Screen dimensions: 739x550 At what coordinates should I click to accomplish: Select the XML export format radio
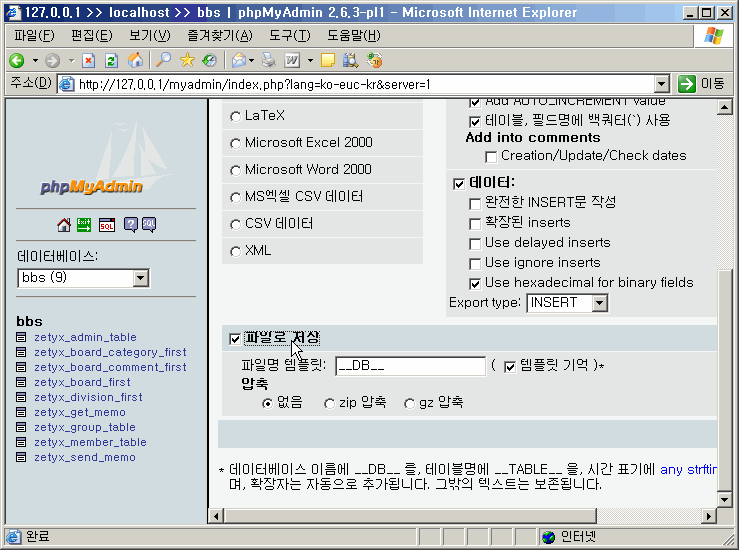[x=235, y=251]
